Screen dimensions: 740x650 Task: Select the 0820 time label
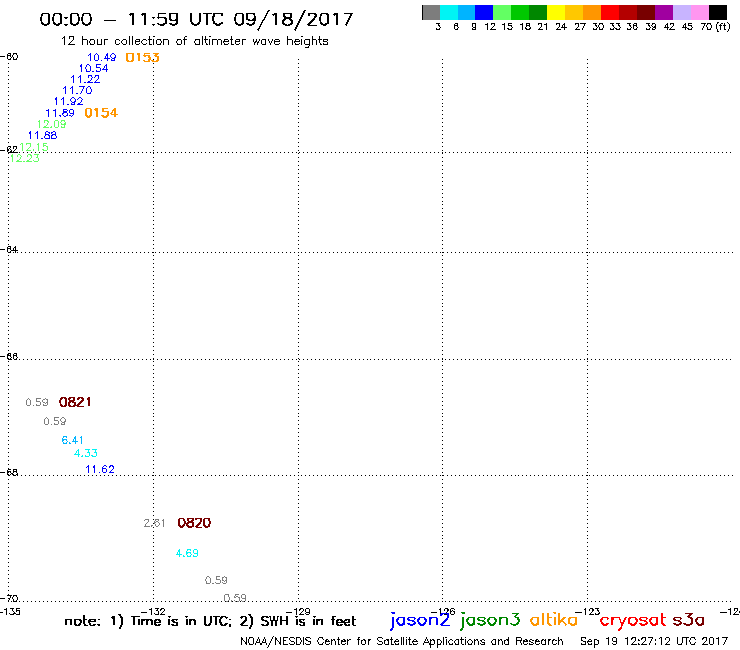[194, 523]
